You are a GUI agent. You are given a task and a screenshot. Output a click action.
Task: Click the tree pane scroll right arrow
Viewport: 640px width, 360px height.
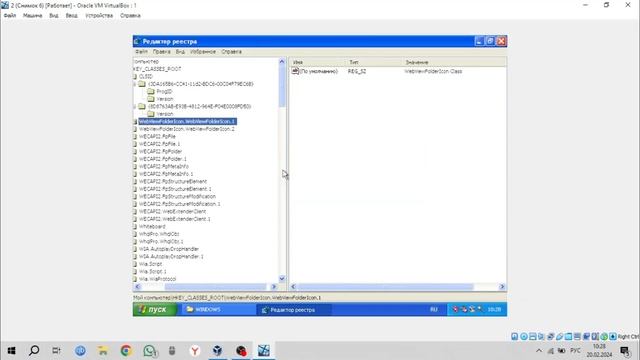pos(274,287)
